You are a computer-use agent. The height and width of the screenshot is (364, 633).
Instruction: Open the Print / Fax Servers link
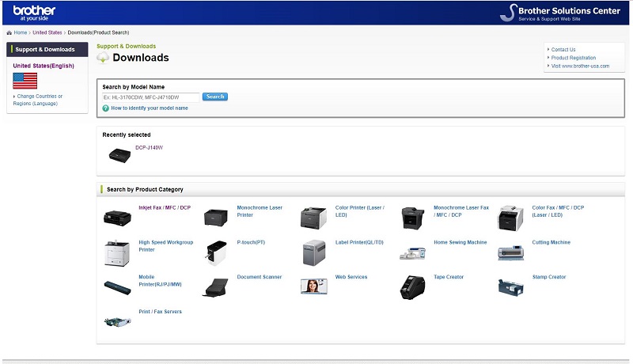(160, 312)
